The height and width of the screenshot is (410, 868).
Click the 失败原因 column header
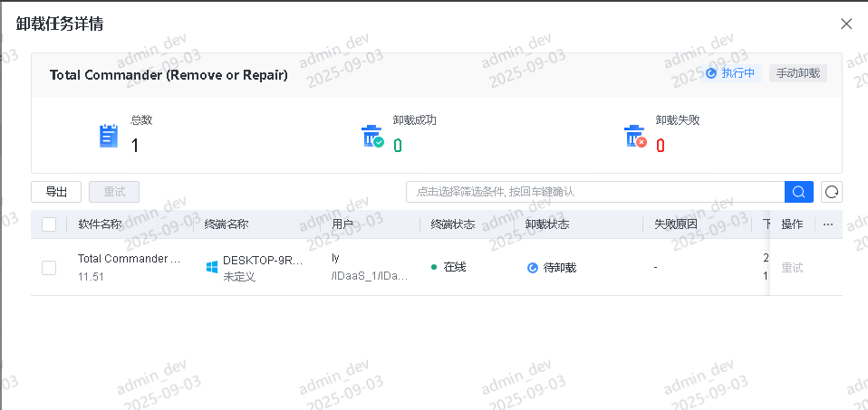675,224
